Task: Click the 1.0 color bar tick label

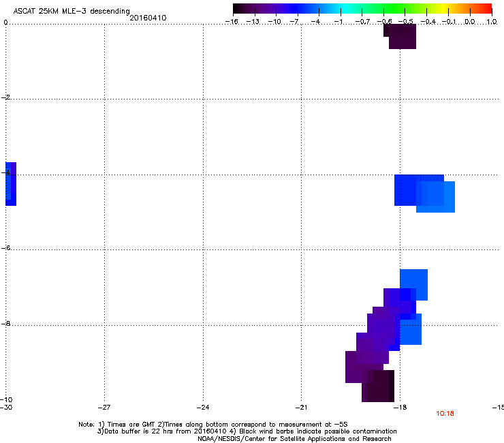Action: pos(492,22)
